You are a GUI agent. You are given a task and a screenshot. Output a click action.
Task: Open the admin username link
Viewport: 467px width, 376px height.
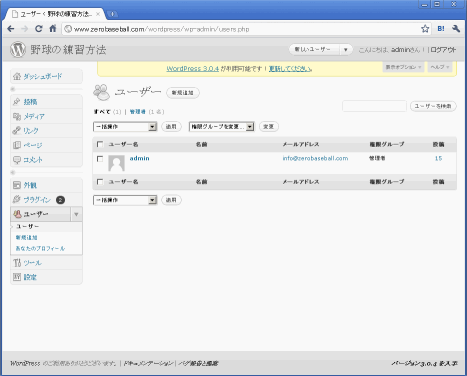[x=139, y=158]
